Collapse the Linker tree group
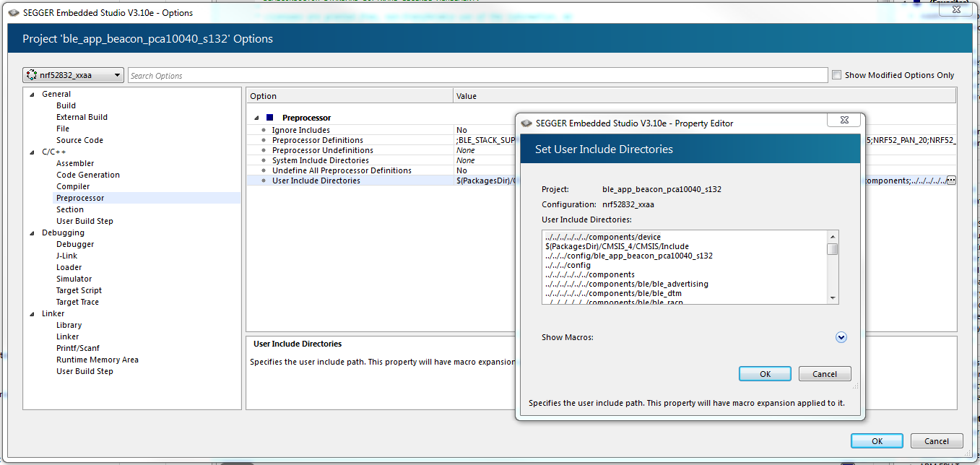 click(x=32, y=313)
